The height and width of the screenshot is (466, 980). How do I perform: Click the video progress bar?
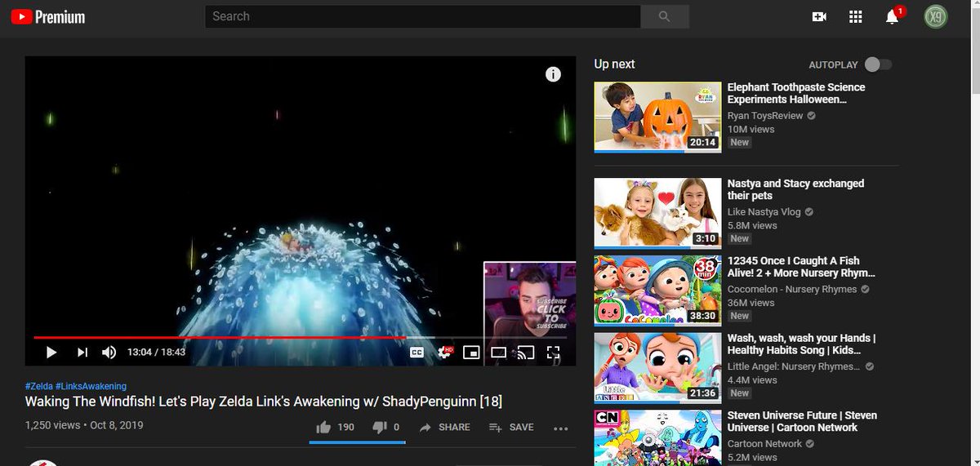click(301, 337)
